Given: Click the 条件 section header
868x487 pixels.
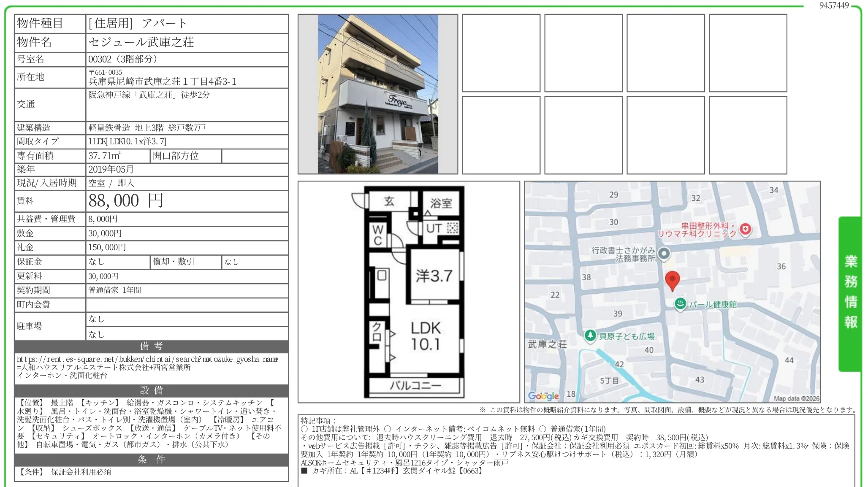Looking at the screenshot, I should click(x=151, y=460).
